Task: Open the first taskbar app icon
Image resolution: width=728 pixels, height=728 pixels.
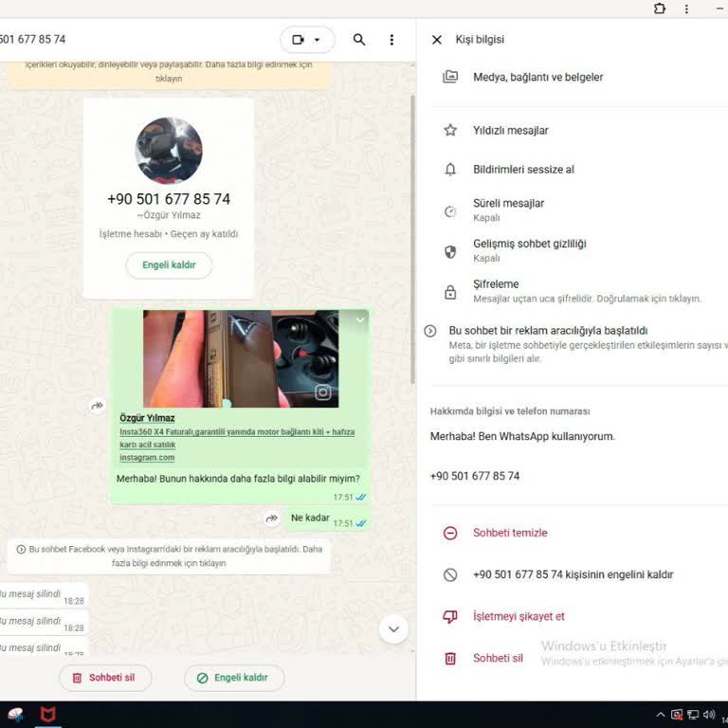Action: (15, 715)
